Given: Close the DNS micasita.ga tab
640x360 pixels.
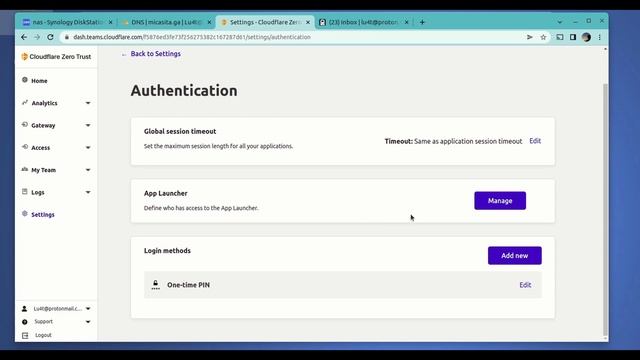Looking at the screenshot, I should click(x=209, y=22).
